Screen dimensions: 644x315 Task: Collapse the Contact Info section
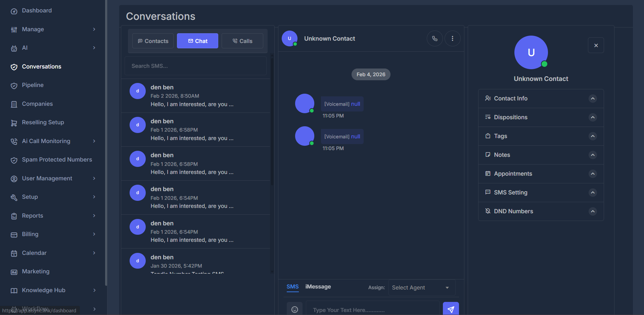pos(592,98)
